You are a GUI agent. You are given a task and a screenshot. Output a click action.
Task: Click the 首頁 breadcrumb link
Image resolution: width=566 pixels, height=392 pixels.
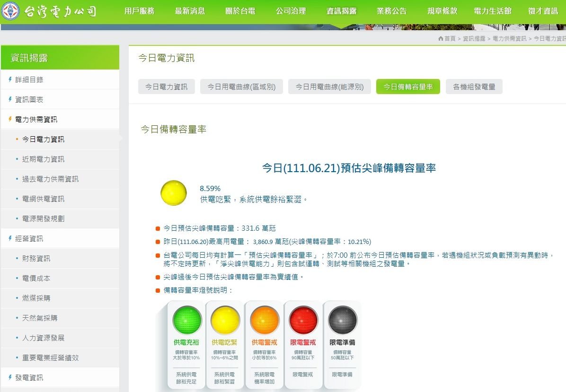(x=450, y=39)
